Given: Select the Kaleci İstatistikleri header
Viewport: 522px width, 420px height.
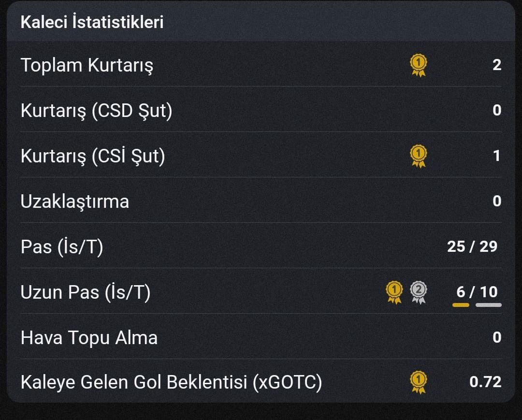Looking at the screenshot, I should pyautogui.click(x=92, y=22).
